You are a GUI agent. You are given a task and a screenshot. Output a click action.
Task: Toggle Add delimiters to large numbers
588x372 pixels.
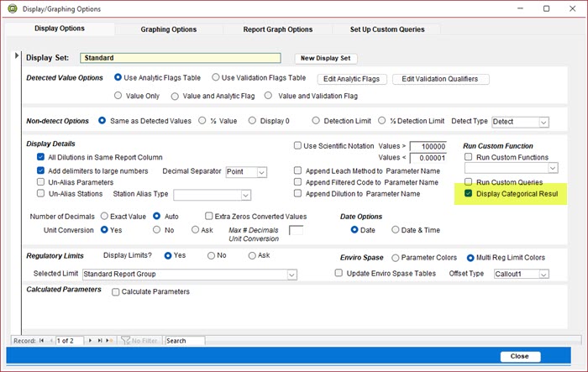click(40, 170)
